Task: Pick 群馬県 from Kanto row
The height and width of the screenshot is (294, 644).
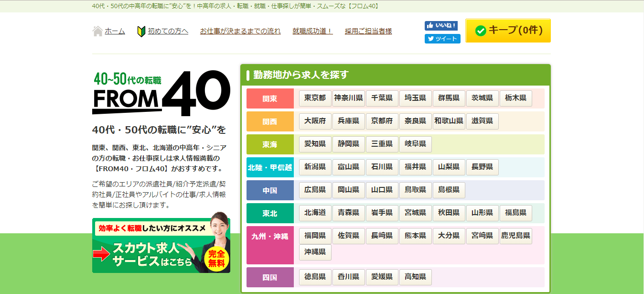Action: (x=449, y=98)
